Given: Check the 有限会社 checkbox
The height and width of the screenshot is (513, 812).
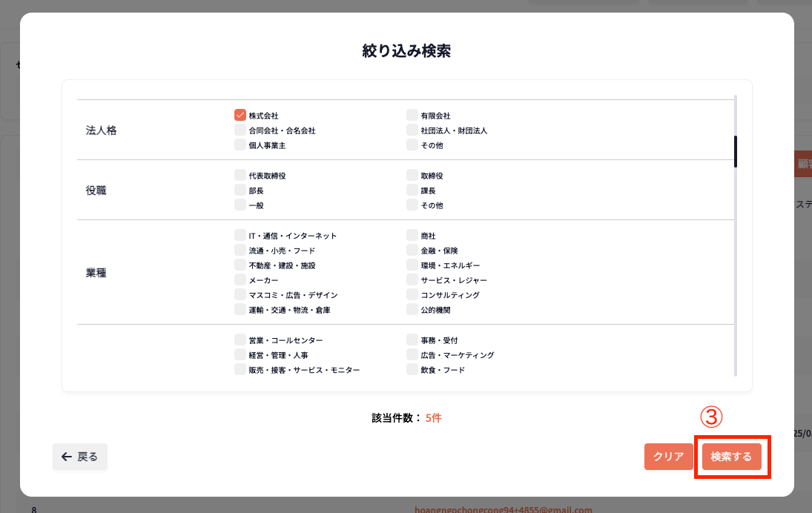Looking at the screenshot, I should pyautogui.click(x=412, y=116).
